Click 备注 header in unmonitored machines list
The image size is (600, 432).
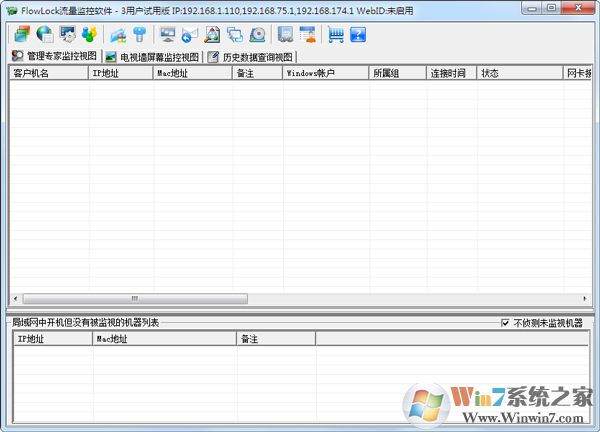tap(276, 339)
